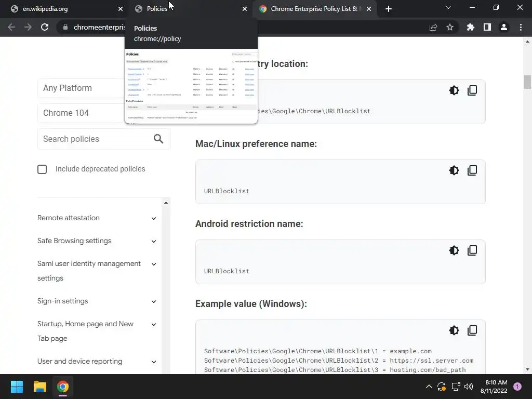Open File Explorer from the taskbar
Screen dimensions: 532x399
40,387
